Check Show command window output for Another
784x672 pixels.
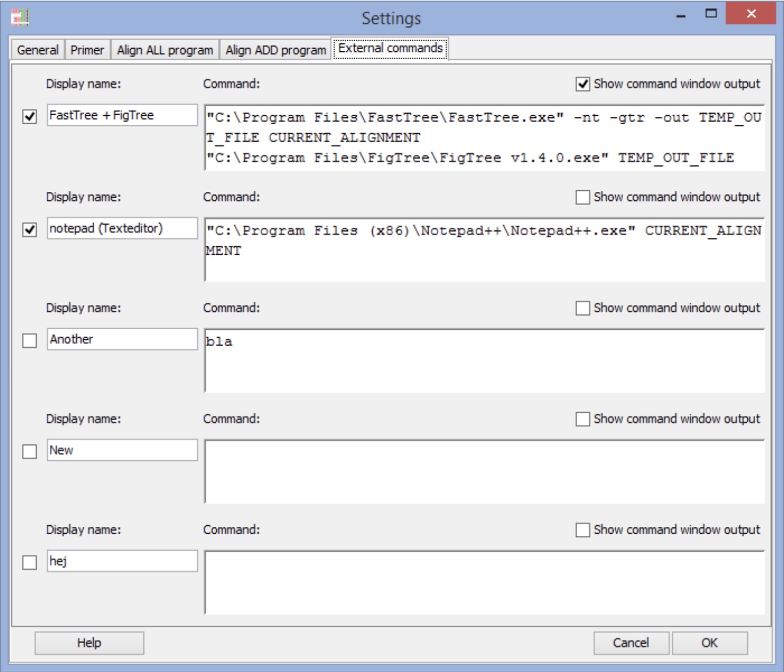[x=583, y=308]
